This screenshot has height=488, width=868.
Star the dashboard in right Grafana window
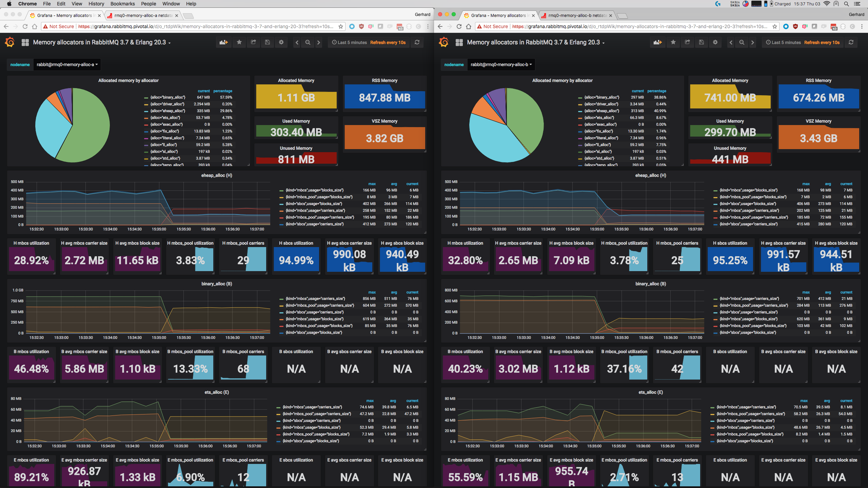pos(673,42)
